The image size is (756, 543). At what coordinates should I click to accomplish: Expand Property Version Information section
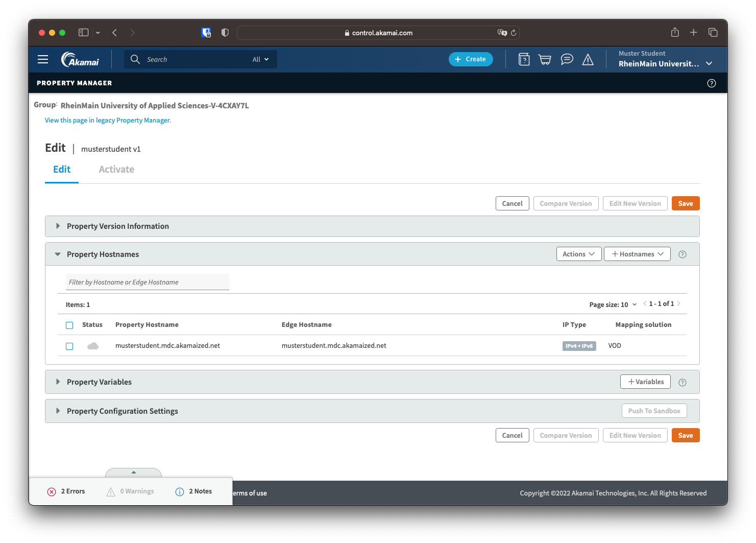coord(58,226)
